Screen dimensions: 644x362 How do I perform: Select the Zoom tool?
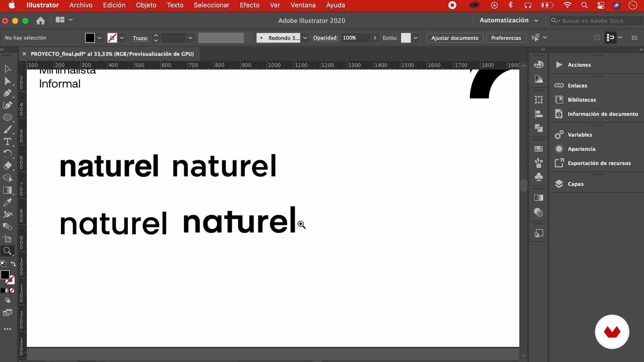click(7, 251)
